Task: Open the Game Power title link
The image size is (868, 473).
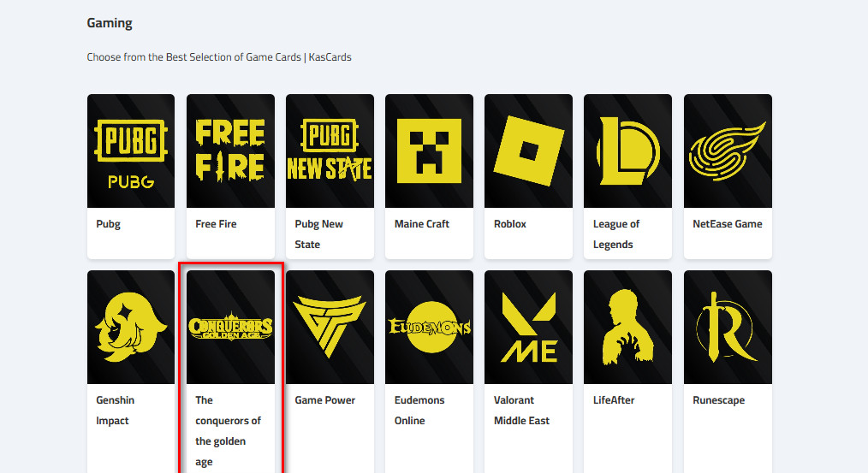Action: [325, 400]
